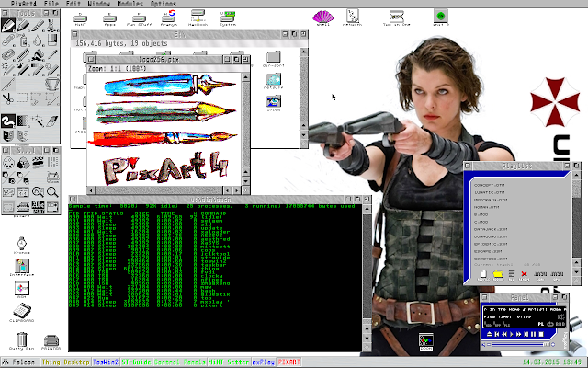588x368 pixels.
Task: Open the Kronos watch desktop icon
Action: [x=22, y=245]
